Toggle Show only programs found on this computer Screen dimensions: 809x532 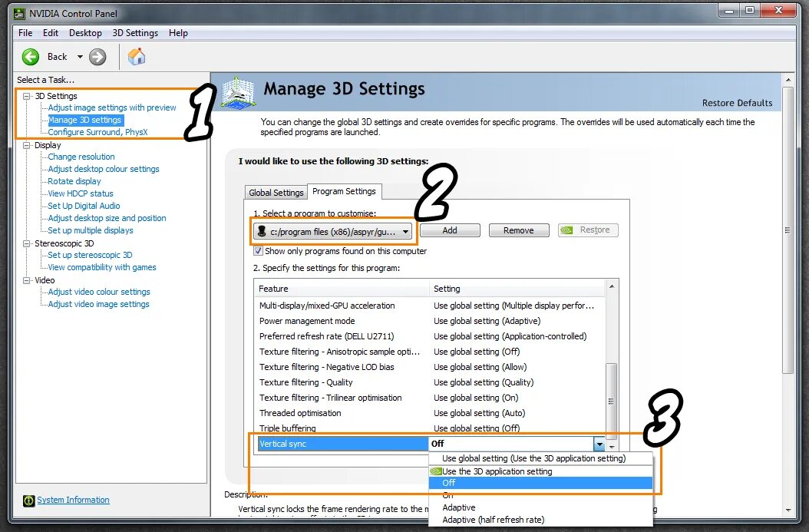[258, 251]
